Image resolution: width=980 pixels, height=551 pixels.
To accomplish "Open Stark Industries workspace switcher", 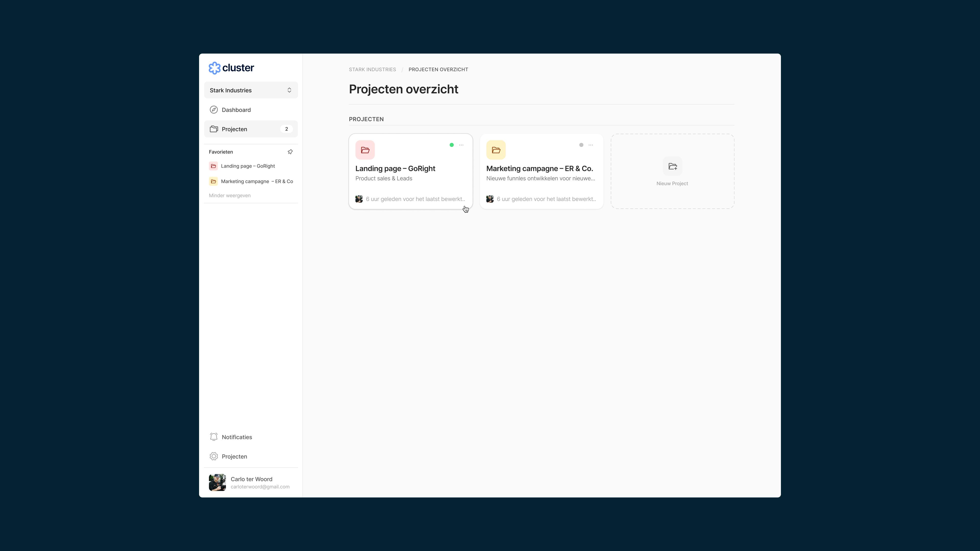I will coord(251,90).
